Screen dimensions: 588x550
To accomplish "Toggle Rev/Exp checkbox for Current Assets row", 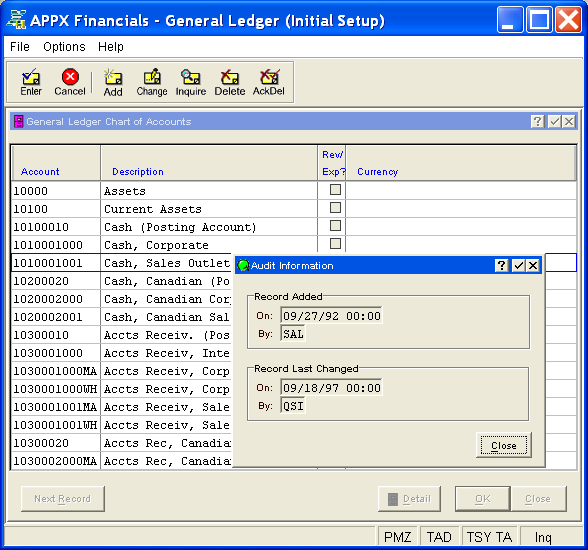I will point(335,208).
